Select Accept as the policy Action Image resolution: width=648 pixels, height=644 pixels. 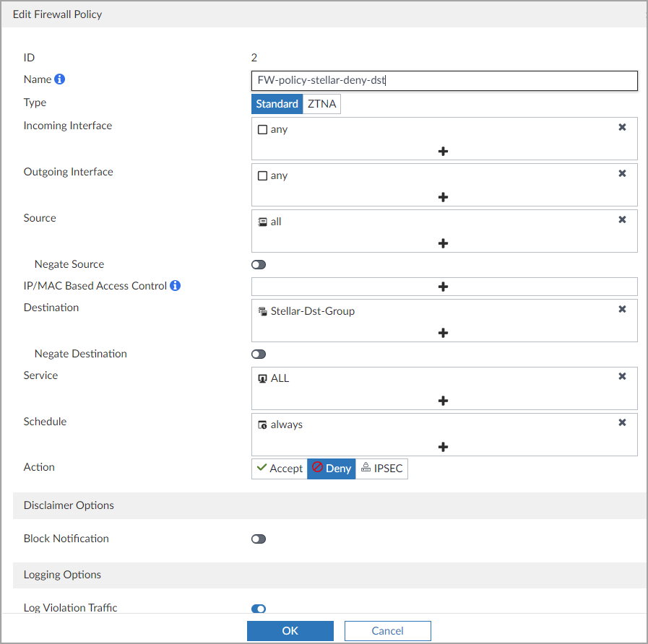pos(279,469)
